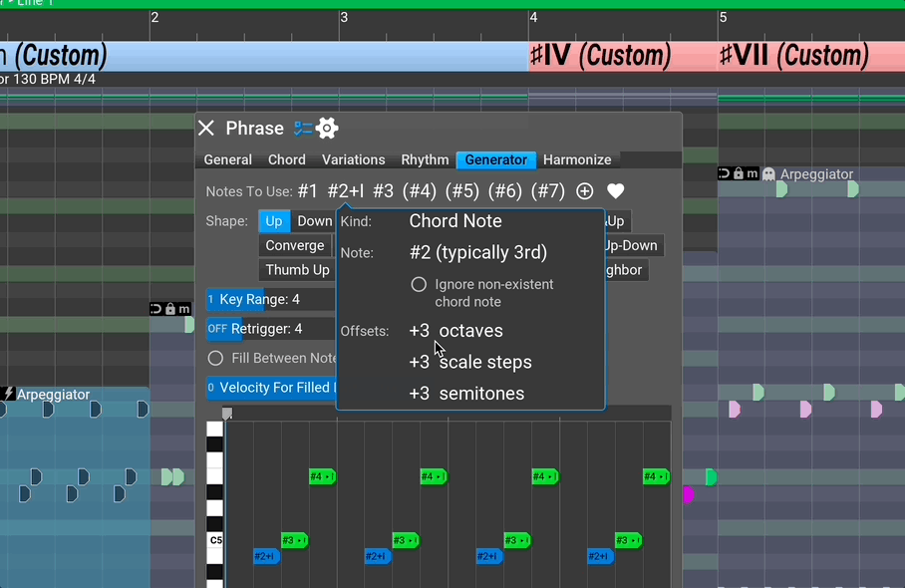
Task: Select the Generator tab
Action: [496, 159]
